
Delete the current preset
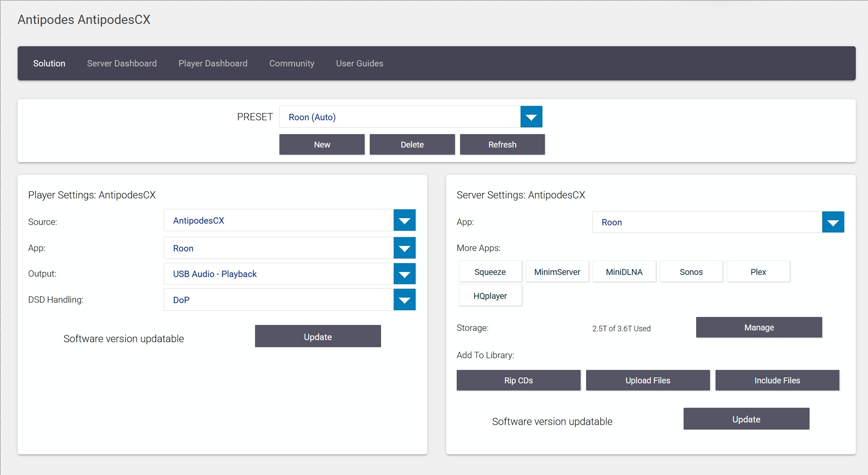coord(412,145)
